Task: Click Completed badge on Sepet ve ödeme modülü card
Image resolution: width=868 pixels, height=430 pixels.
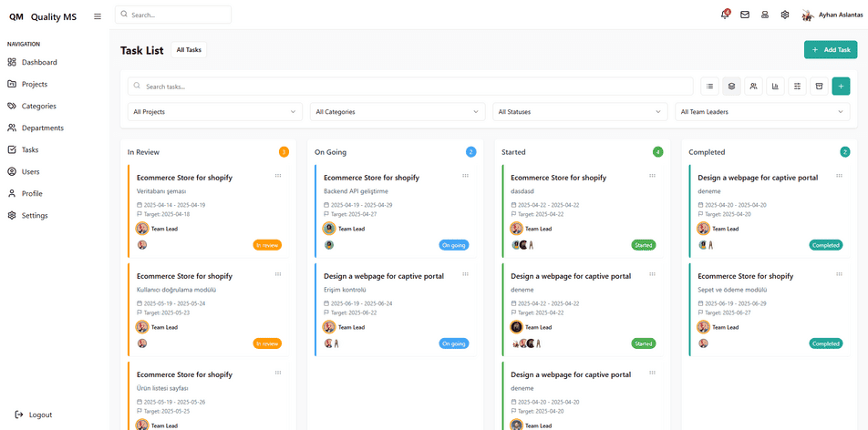Action: tap(826, 343)
